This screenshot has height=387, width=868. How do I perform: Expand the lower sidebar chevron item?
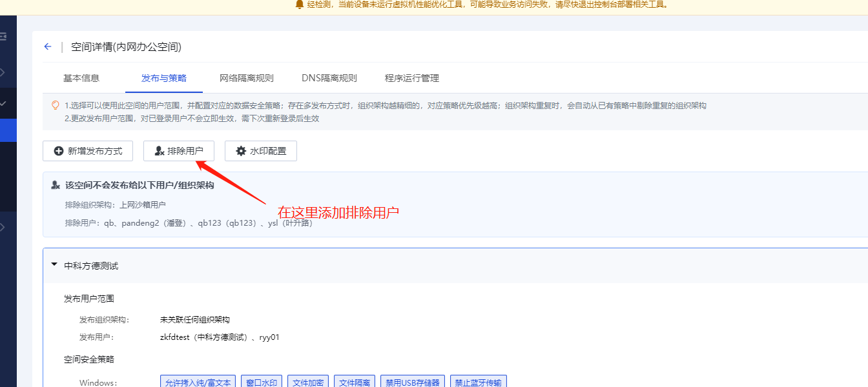tap(3, 226)
